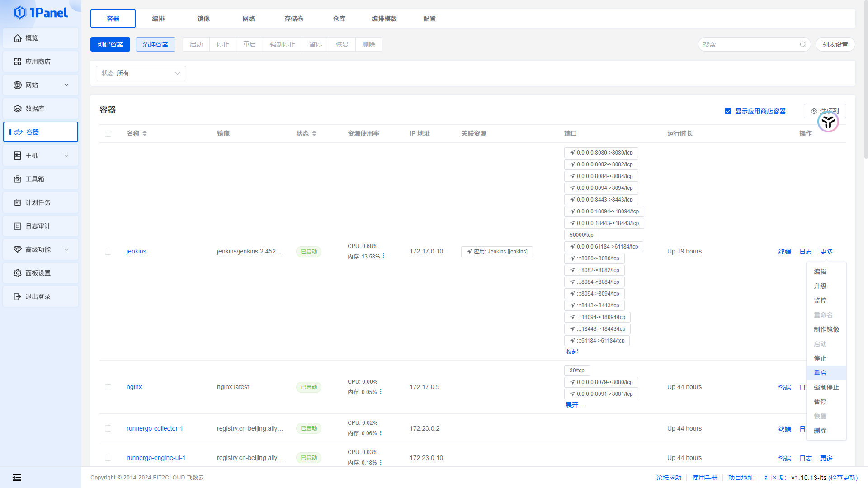This screenshot has height=488, width=868.
Task: Check the nginx row checkbox
Action: tap(108, 387)
